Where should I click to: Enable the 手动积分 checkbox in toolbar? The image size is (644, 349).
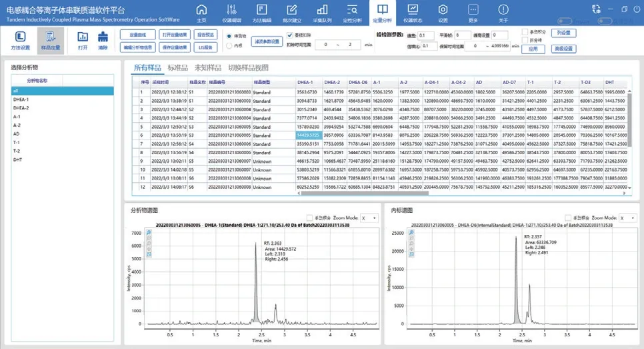pyautogui.click(x=525, y=31)
